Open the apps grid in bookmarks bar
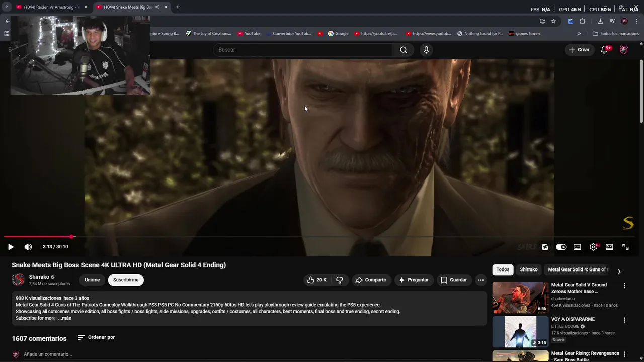Screen dimensions: 644x362 [7, 34]
